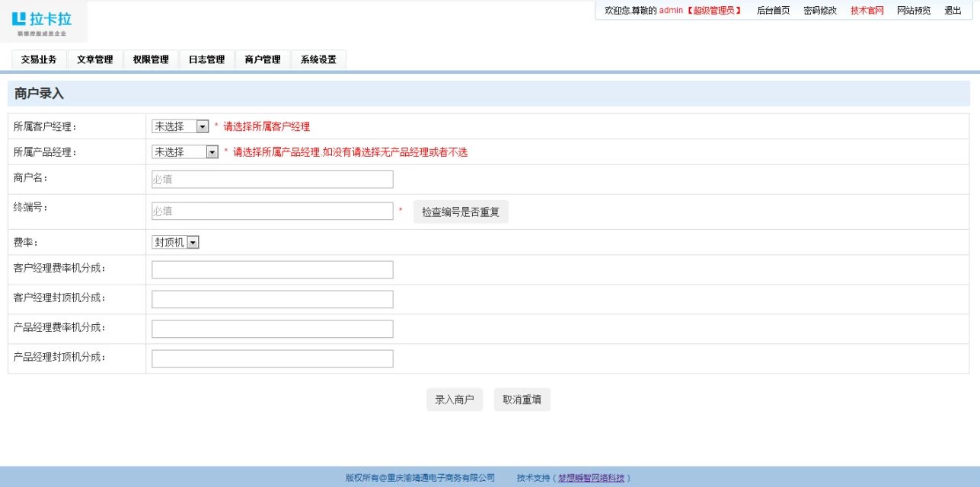Focus the 终端号 input field
The height and width of the screenshot is (487, 980).
tap(273, 211)
